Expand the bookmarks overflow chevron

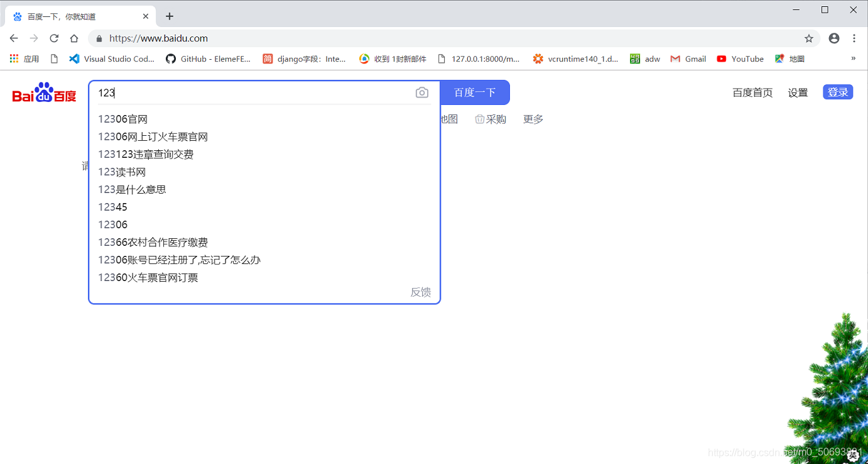point(854,58)
